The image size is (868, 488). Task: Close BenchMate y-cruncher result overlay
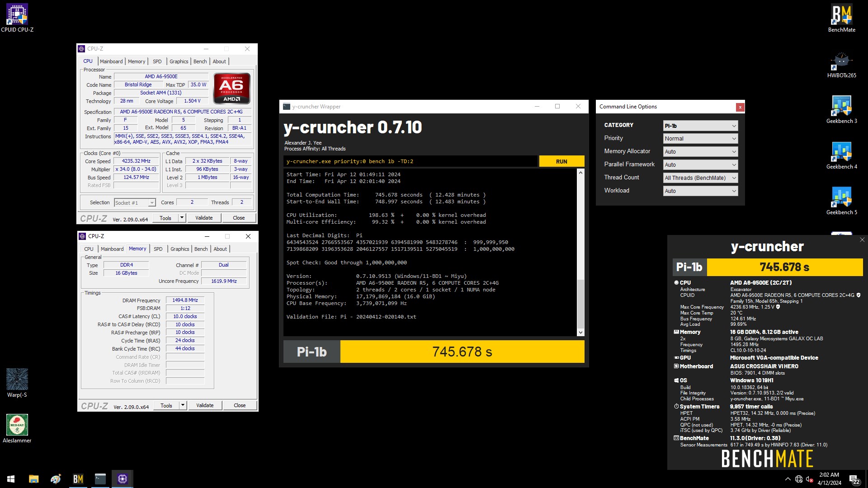[862, 240]
